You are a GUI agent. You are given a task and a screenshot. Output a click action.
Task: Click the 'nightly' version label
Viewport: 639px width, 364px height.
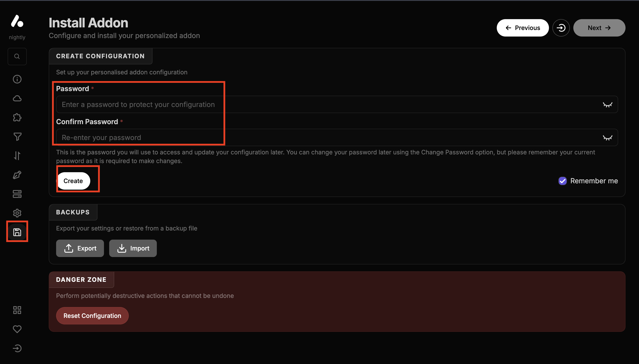[x=17, y=37]
